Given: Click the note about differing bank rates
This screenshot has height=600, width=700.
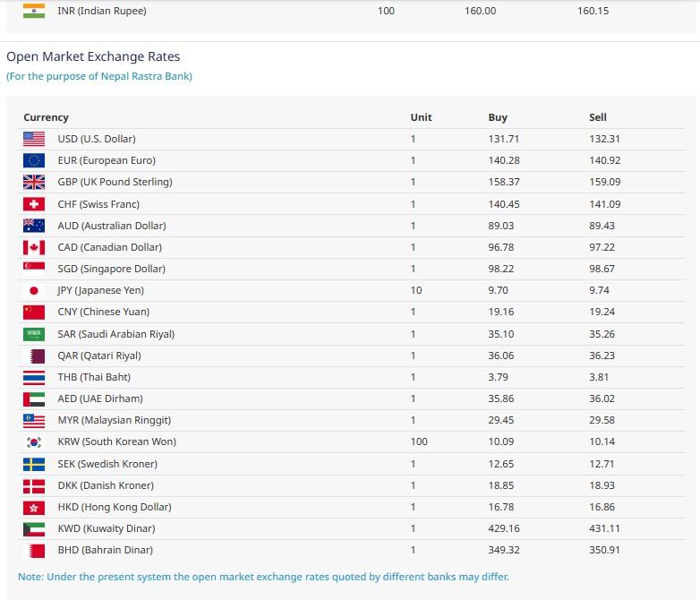Looking at the screenshot, I should point(263,577).
